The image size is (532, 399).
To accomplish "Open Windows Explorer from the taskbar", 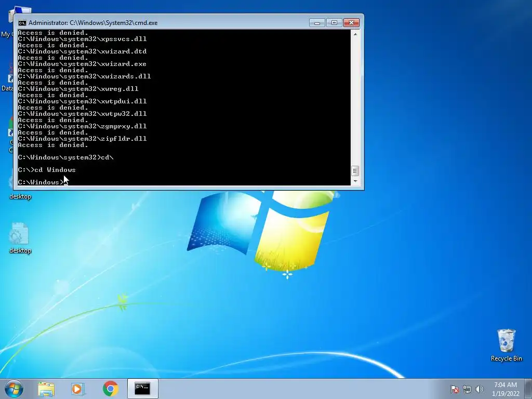I will coord(46,389).
